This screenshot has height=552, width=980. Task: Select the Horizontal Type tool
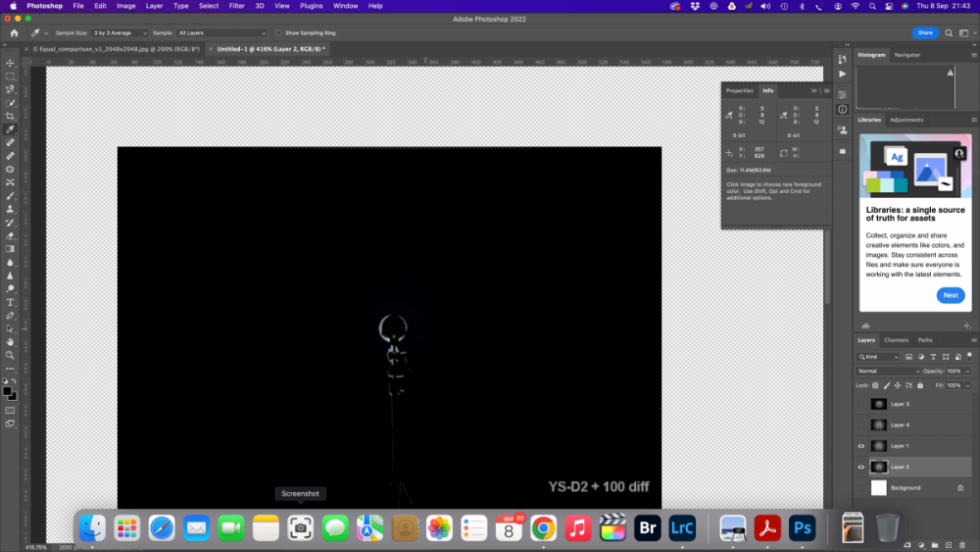tap(10, 302)
